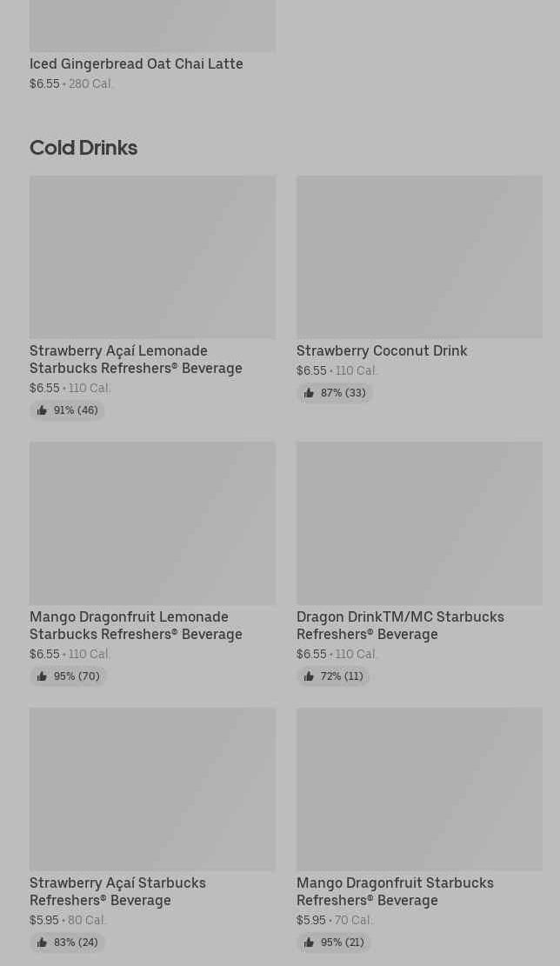560x966 pixels.
Task: Click the Cold Drinks section heading
Action: tap(83, 148)
